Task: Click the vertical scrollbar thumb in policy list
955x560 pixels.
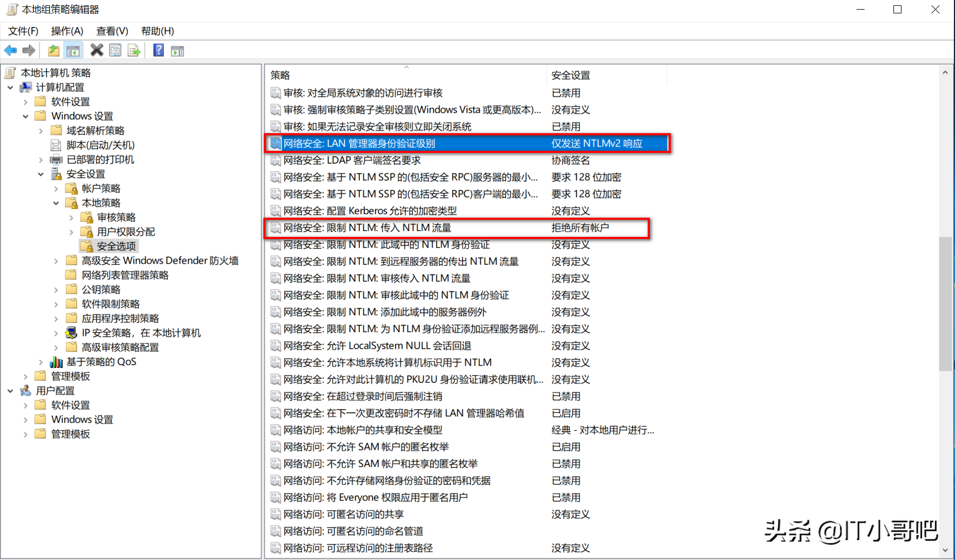Action: click(945, 303)
